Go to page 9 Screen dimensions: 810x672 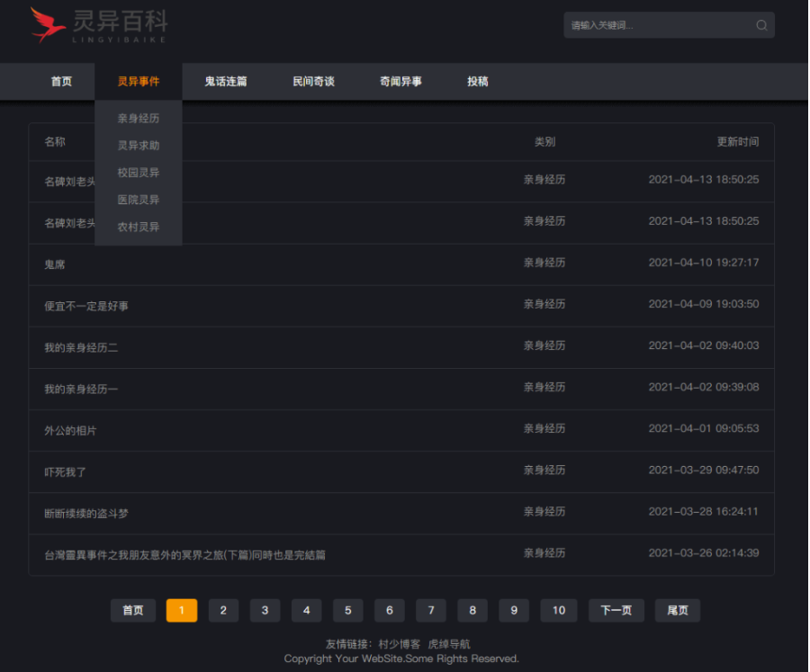(514, 611)
